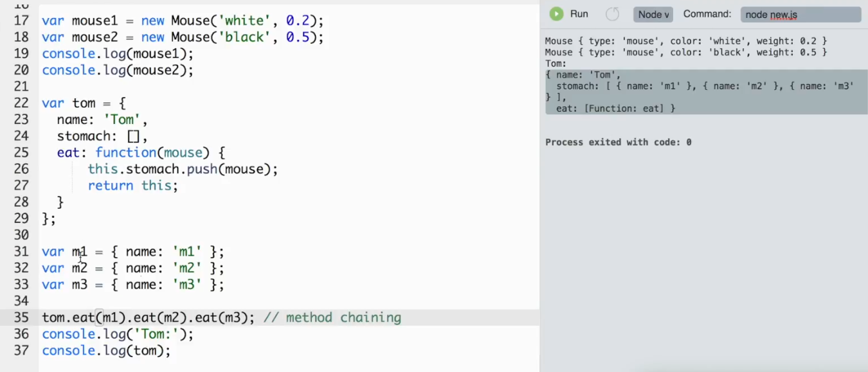Open the Node version dropdown
The image size is (868, 372).
[653, 14]
